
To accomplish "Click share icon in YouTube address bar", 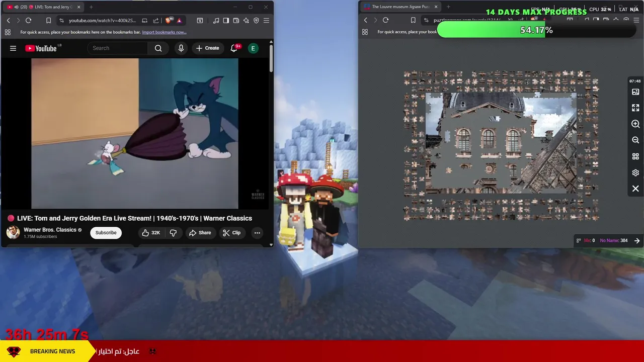I will [x=155, y=21].
